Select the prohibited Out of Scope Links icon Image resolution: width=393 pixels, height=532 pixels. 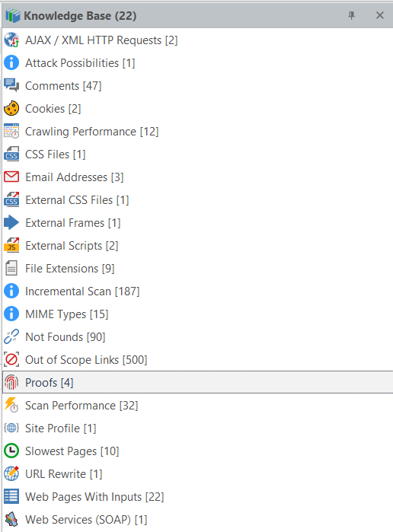[11, 360]
